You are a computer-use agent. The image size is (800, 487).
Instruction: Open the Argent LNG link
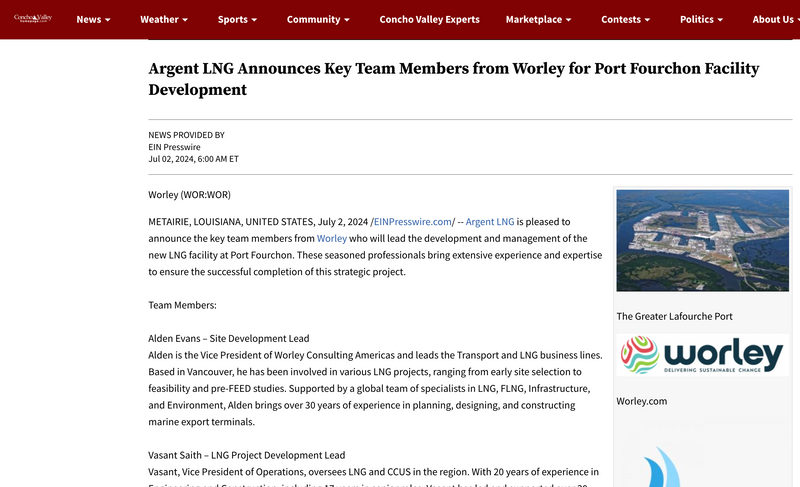coord(490,221)
